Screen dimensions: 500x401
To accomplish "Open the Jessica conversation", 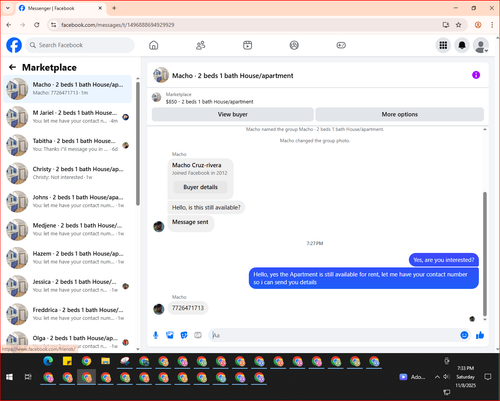I will pos(68,286).
